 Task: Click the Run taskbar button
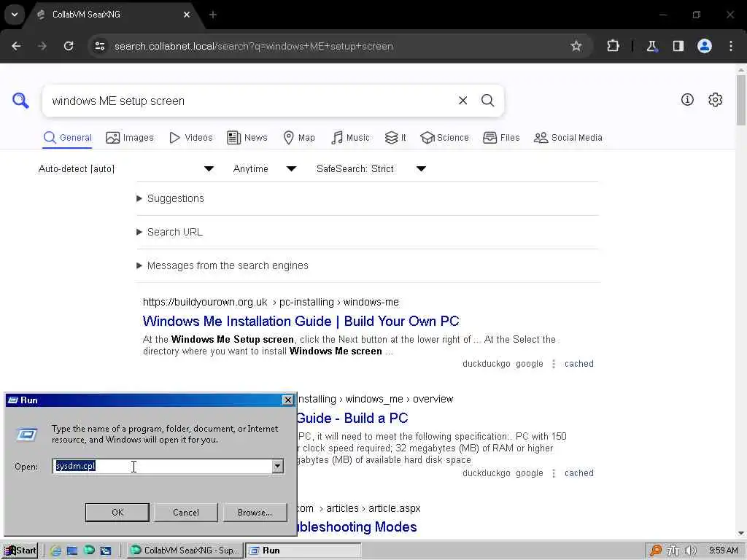[303, 551]
